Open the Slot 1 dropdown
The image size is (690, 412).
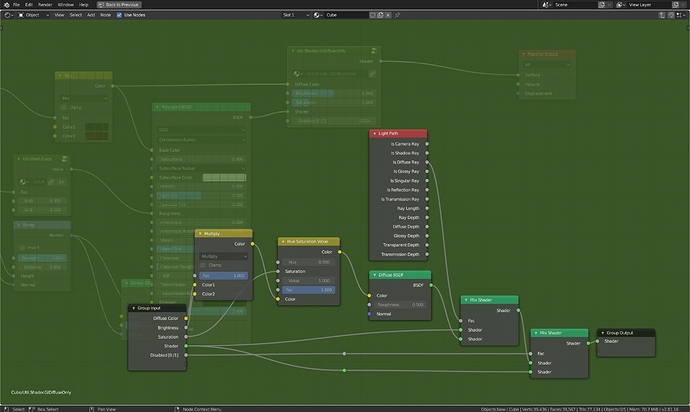[x=296, y=15]
